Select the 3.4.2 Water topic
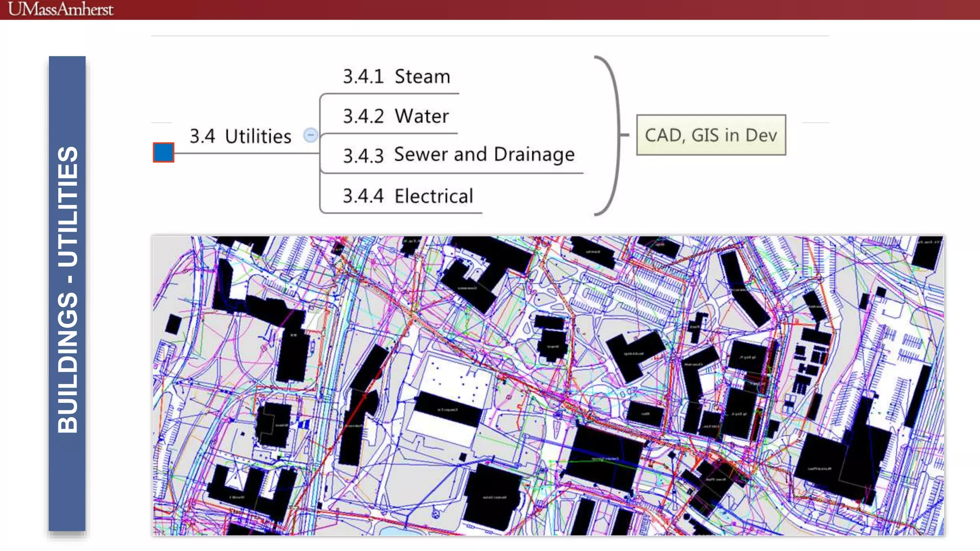 pos(396,116)
